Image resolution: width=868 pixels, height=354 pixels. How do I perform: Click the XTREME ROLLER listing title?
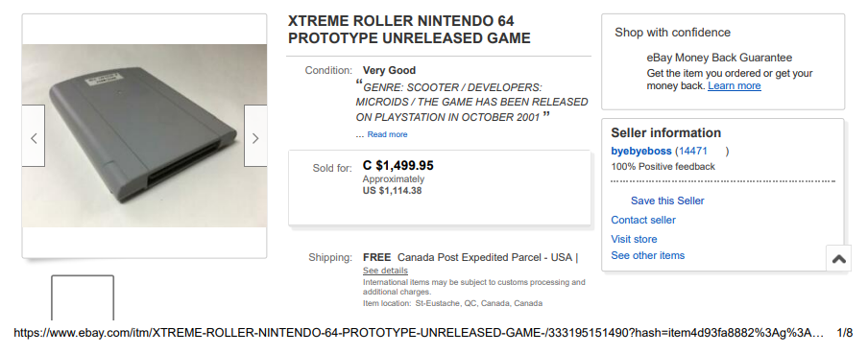click(x=409, y=30)
